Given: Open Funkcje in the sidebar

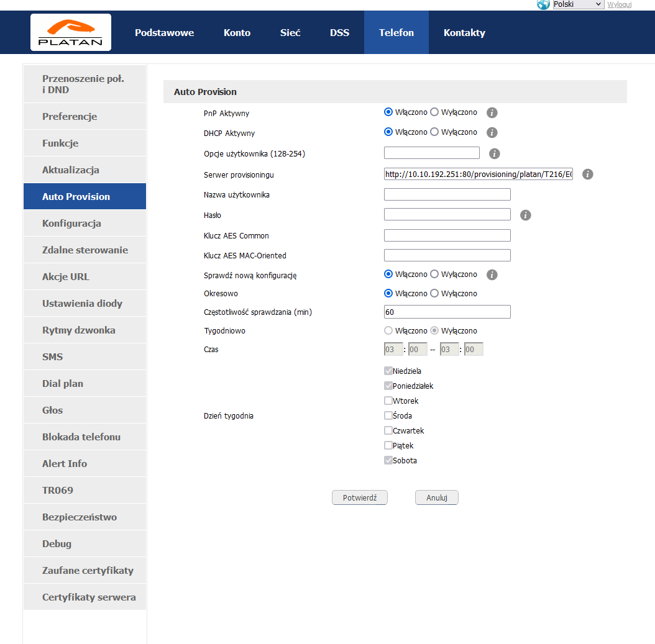Looking at the screenshot, I should coord(85,143).
